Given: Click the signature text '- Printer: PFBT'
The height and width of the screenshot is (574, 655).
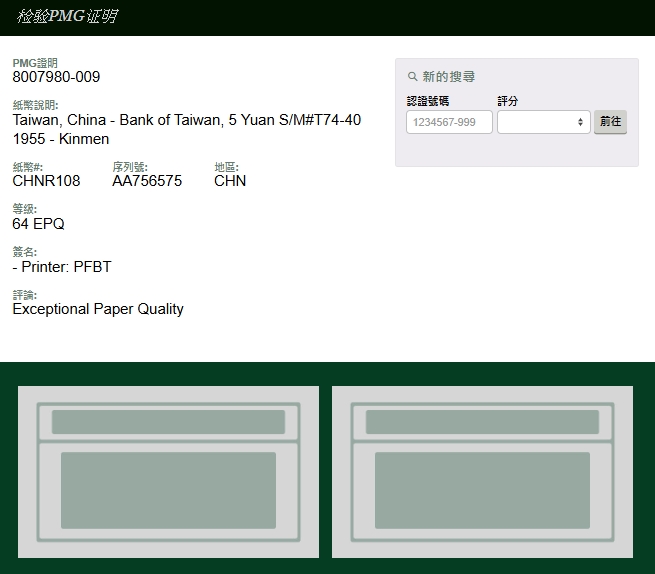Looking at the screenshot, I should click(x=62, y=267).
